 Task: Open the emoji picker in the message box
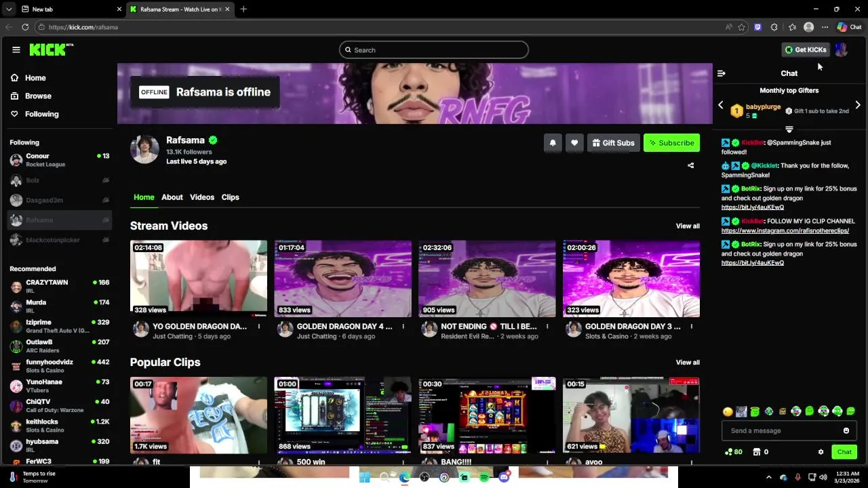846,430
